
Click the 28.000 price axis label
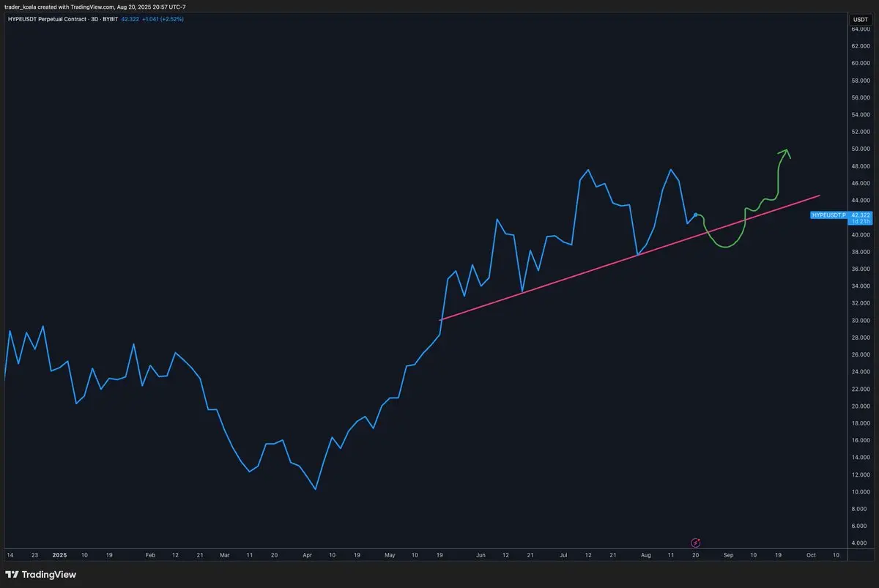coord(860,338)
